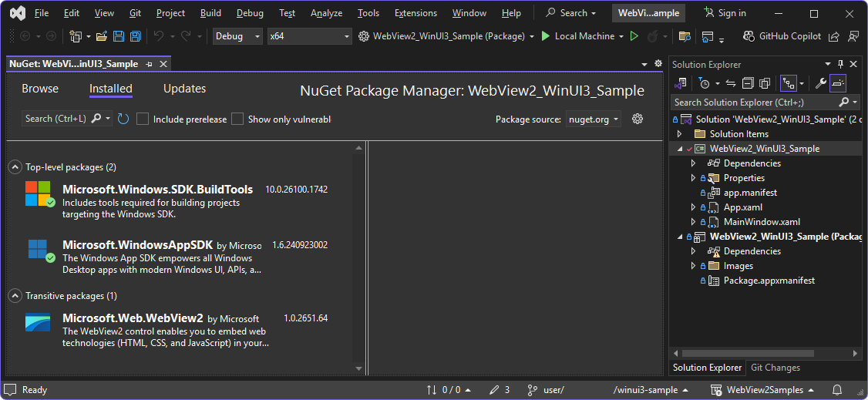Click Sync with Active Document icon
Image resolution: width=868 pixels, height=400 pixels.
tap(731, 83)
